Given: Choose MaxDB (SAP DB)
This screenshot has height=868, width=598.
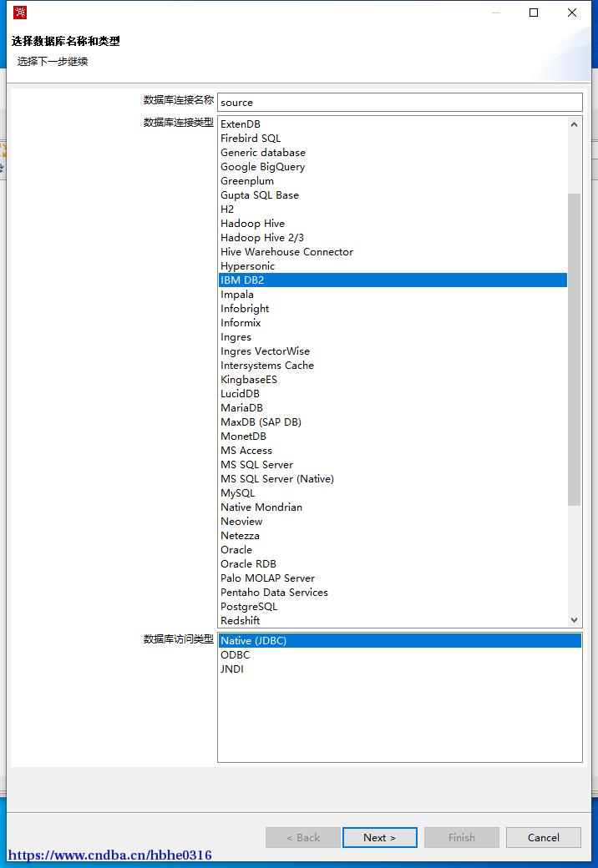Looking at the screenshot, I should [393, 422].
